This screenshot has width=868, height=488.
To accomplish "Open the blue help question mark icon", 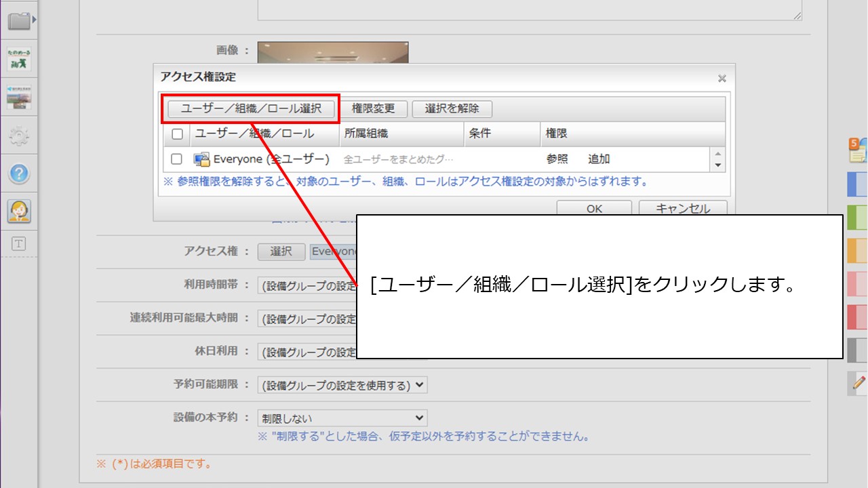I will pyautogui.click(x=19, y=174).
